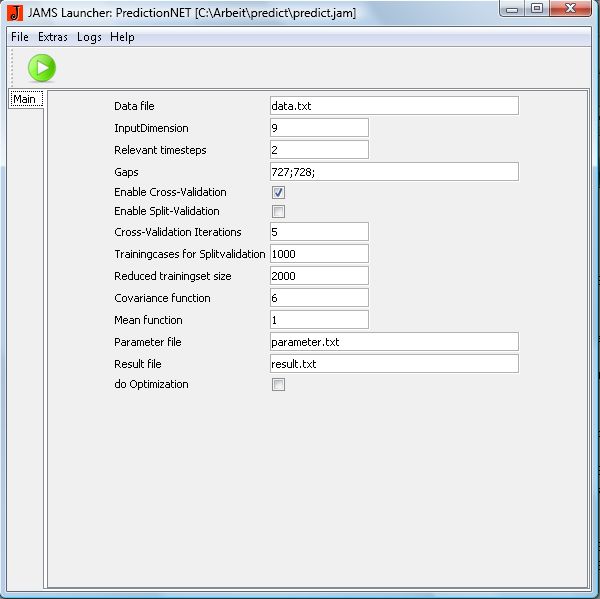This screenshot has height=599, width=600.
Task: Open the Logs menu
Action: click(x=89, y=37)
